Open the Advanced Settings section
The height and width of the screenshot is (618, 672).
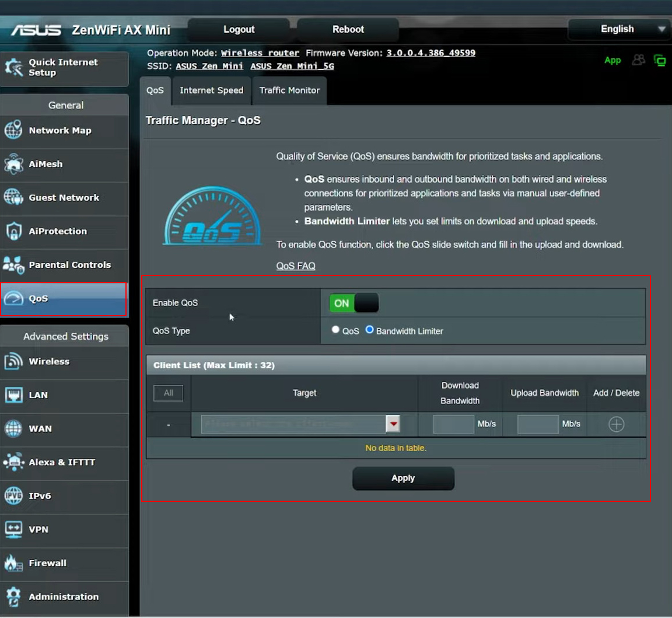tap(65, 336)
